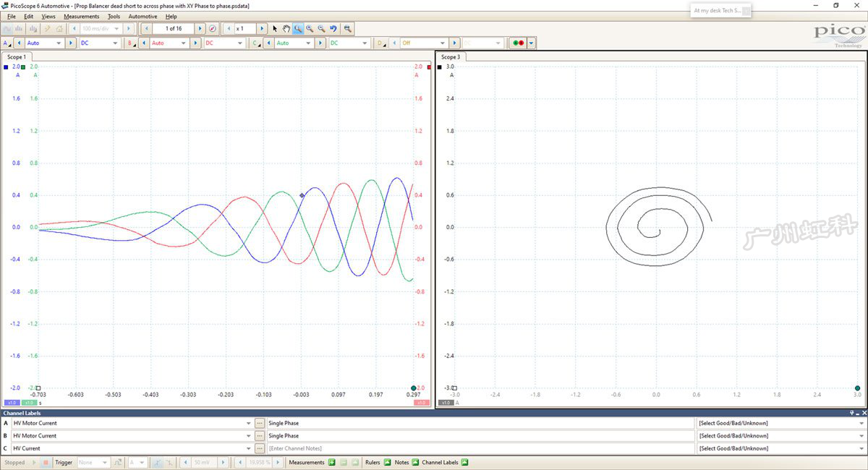Image resolution: width=868 pixels, height=470 pixels.
Task: Open channel C Select Good/Bad/Unknown dropdown
Action: coord(781,448)
